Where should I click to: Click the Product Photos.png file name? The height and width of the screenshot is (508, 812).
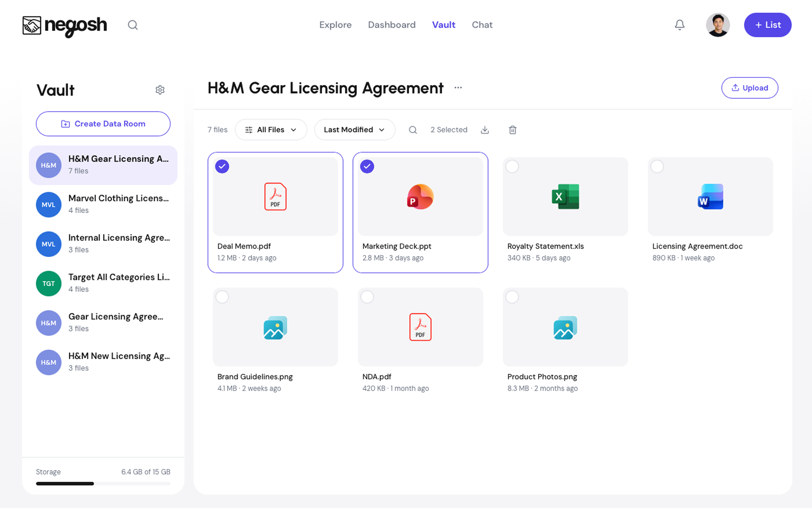(542, 377)
